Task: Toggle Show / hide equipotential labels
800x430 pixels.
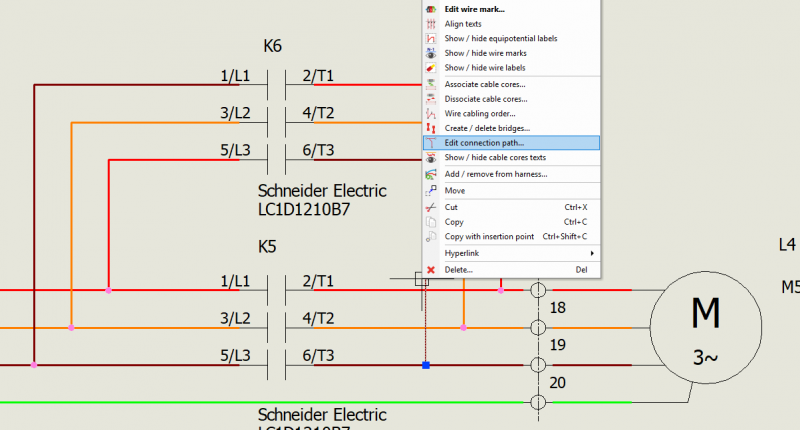Action: pyautogui.click(x=500, y=38)
